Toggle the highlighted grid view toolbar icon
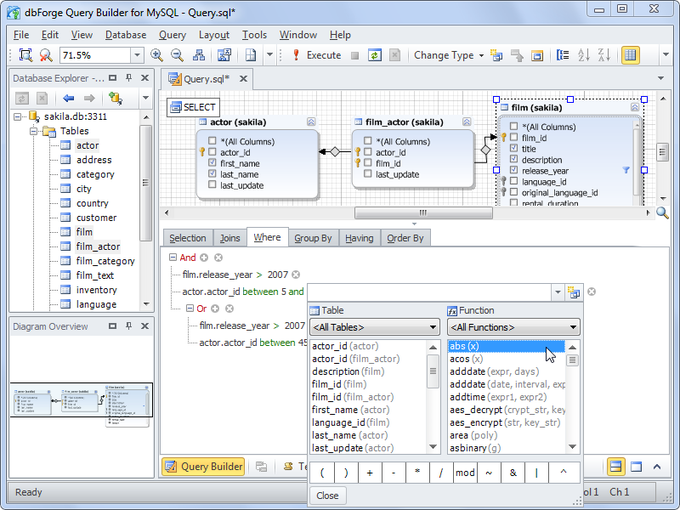The image size is (680, 510). [630, 55]
